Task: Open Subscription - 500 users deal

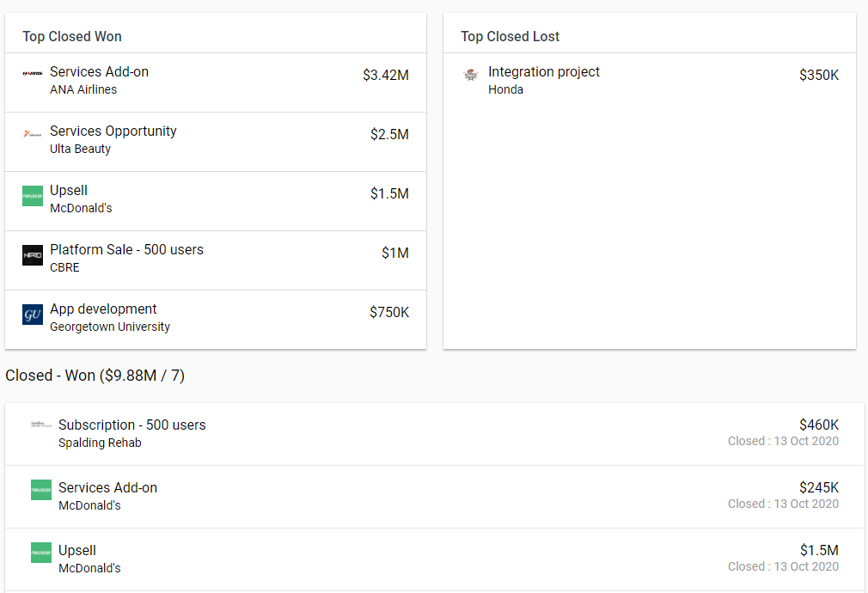Action: [x=131, y=425]
